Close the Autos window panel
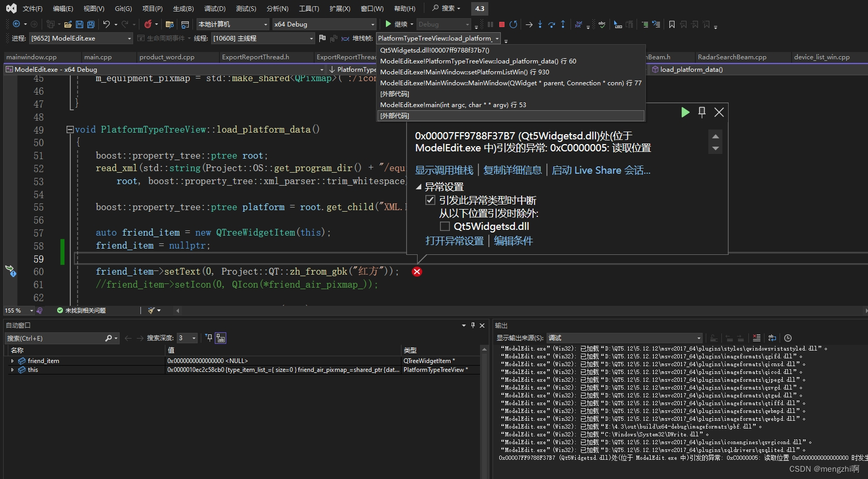Viewport: 868px width, 479px height. [x=482, y=325]
